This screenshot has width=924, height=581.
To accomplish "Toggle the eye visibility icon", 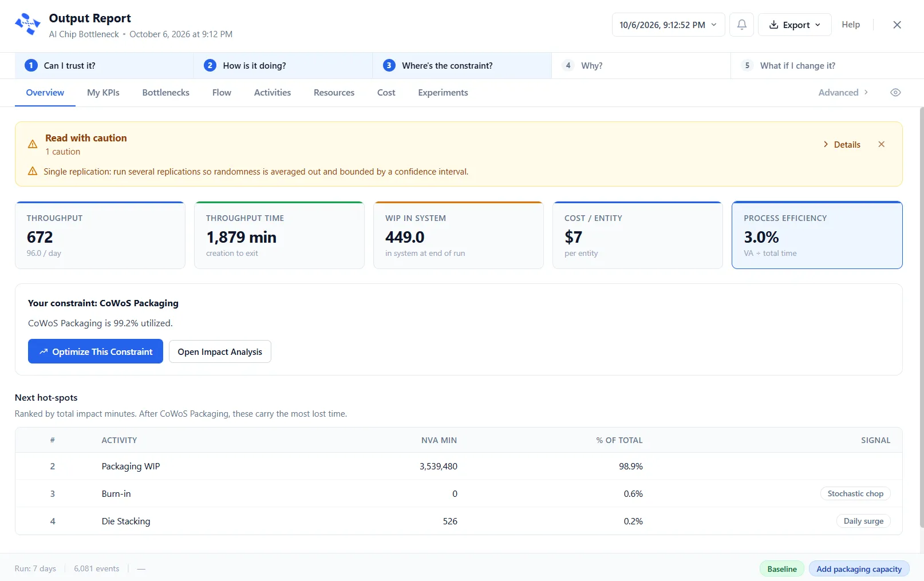I will pyautogui.click(x=895, y=93).
